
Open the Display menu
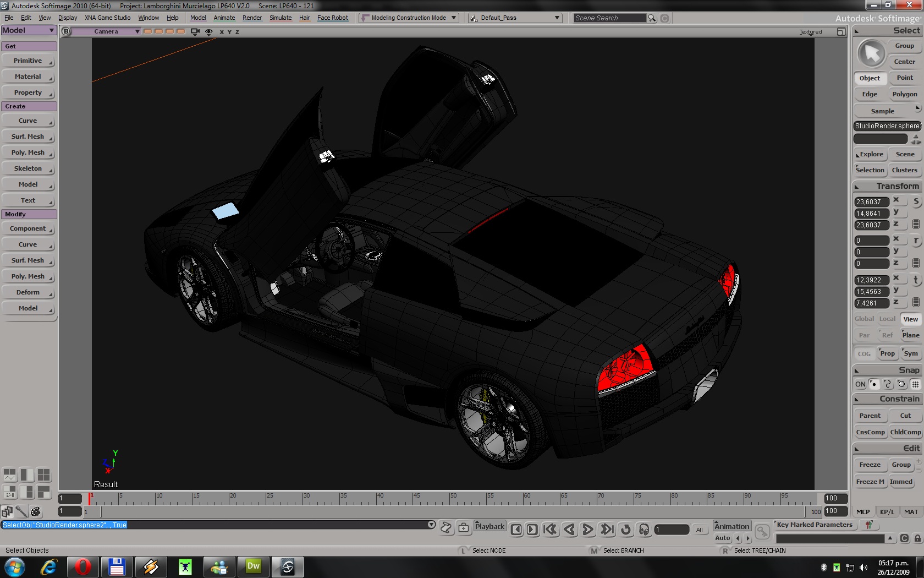[68, 18]
